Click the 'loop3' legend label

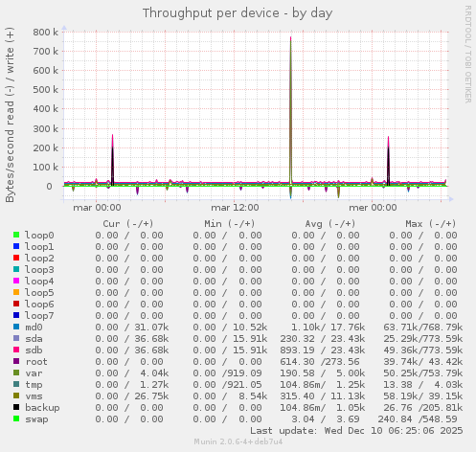click(39, 270)
